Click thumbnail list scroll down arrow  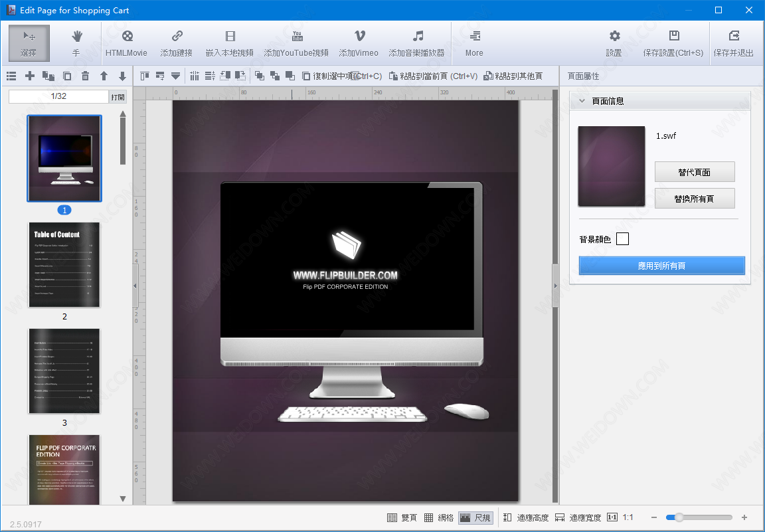tap(123, 499)
